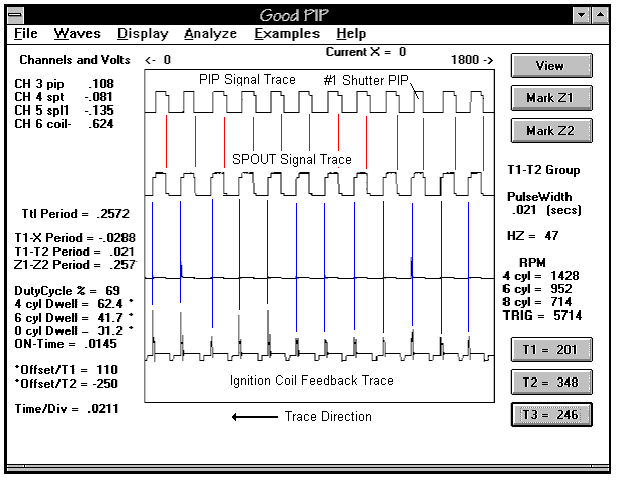Click the 1800 right arrow range label
The height and width of the screenshot is (481, 621).
472,60
